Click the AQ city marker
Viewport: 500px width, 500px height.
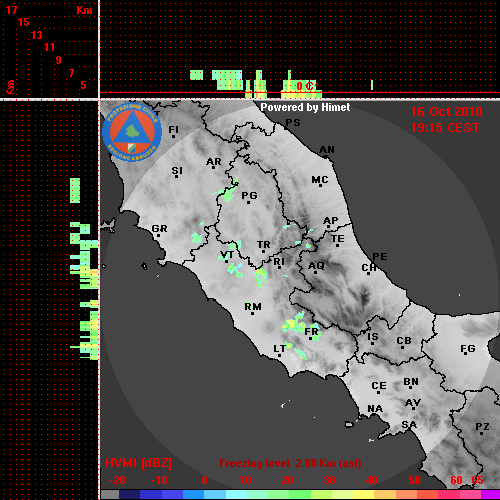click(x=316, y=267)
